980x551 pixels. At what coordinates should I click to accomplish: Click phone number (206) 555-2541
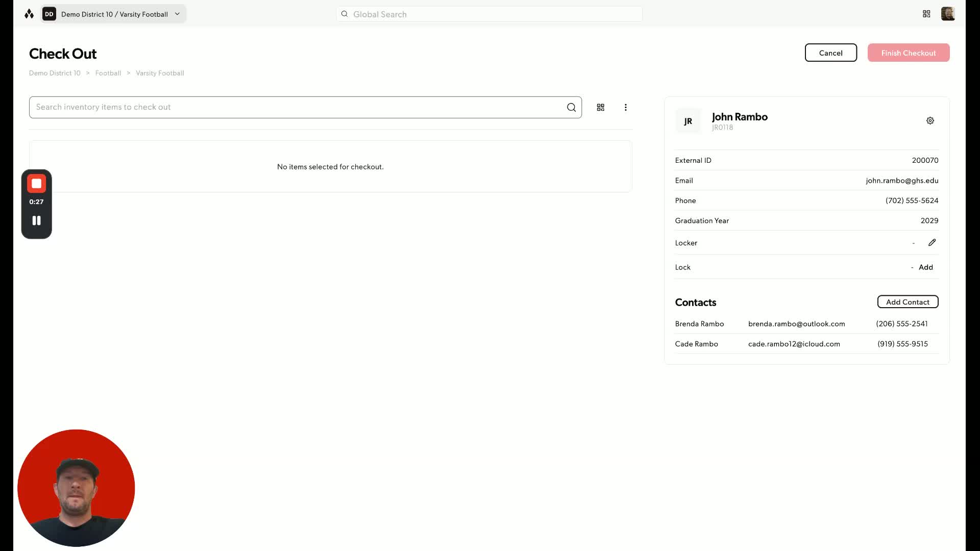(902, 324)
